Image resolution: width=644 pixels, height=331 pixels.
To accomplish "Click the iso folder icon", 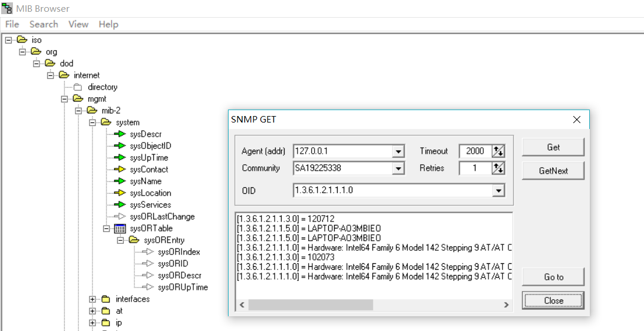I will [x=22, y=40].
